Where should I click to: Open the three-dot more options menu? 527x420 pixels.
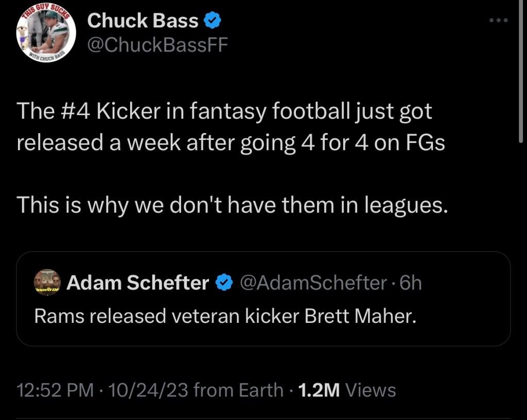[x=498, y=21]
